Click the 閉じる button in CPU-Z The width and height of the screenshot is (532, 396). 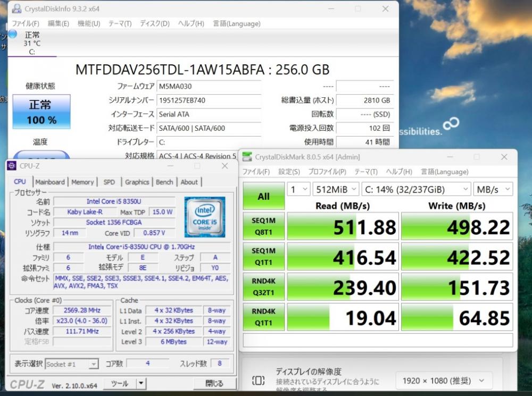(214, 383)
